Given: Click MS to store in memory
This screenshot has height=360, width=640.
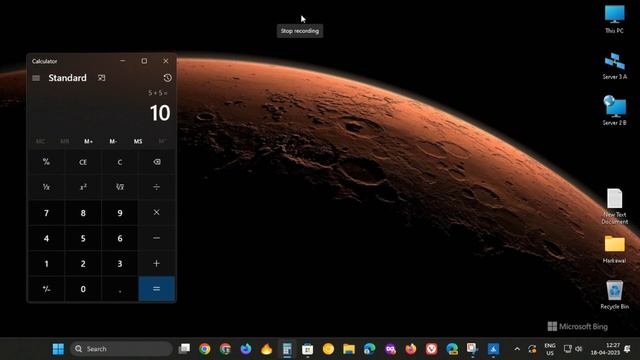Looking at the screenshot, I should [x=138, y=141].
